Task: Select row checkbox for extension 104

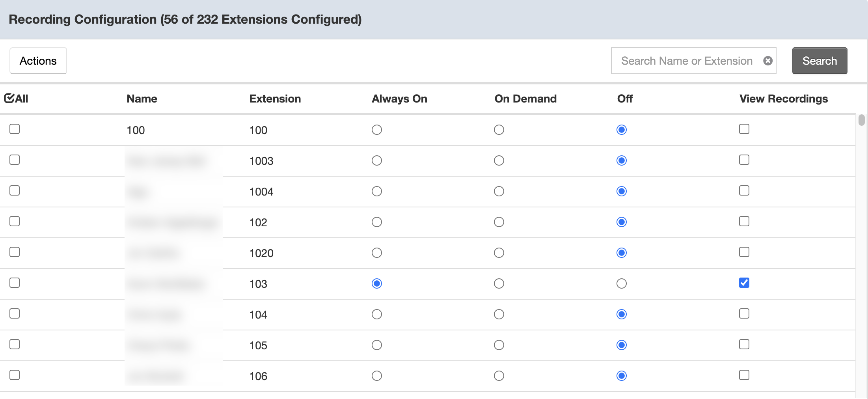Action: point(15,313)
